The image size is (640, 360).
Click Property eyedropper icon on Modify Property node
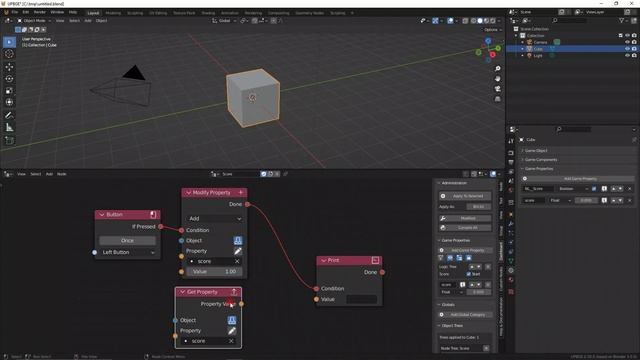tap(238, 251)
